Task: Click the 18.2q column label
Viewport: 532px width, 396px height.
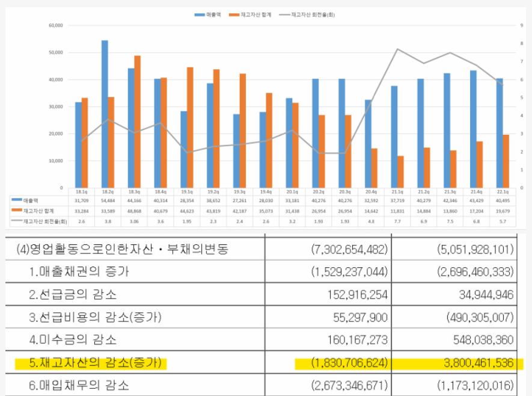Action: (x=108, y=192)
